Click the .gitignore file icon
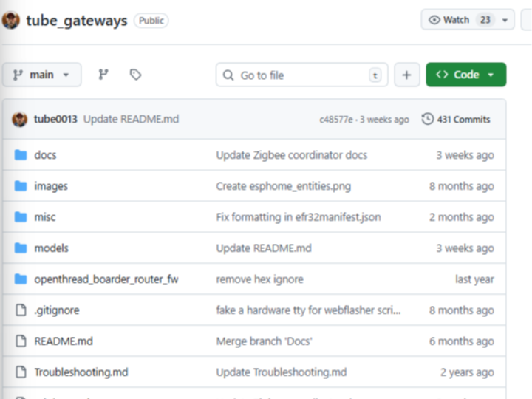Screen dimensions: 532x399 [x=21, y=310]
